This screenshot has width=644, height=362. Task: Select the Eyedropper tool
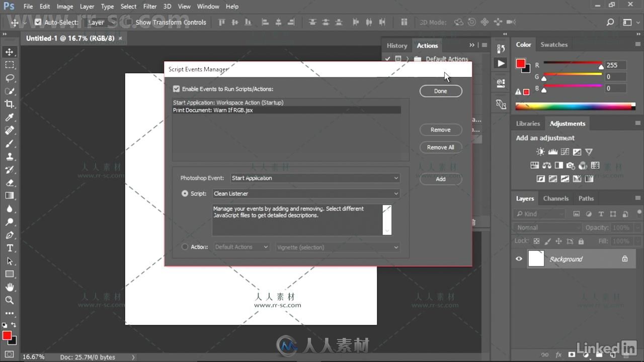(10, 117)
